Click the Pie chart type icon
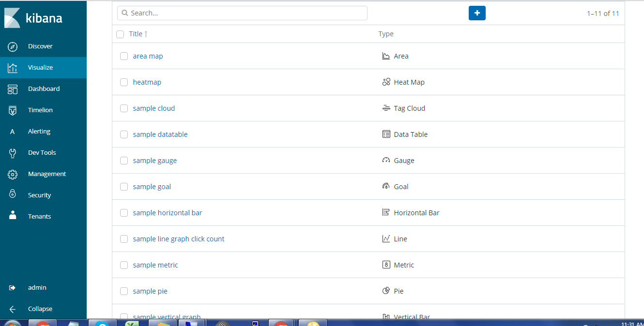This screenshot has height=326, width=644. click(x=386, y=291)
